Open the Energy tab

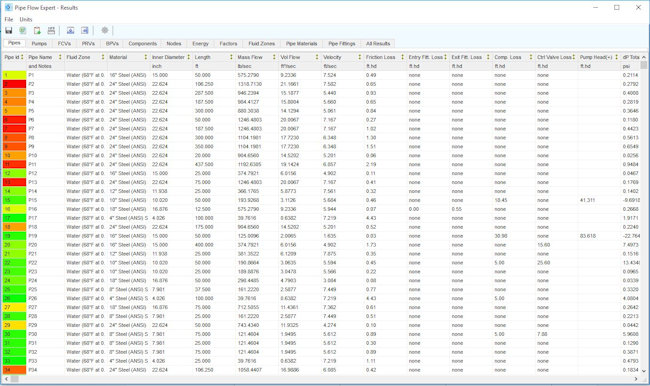[x=200, y=44]
